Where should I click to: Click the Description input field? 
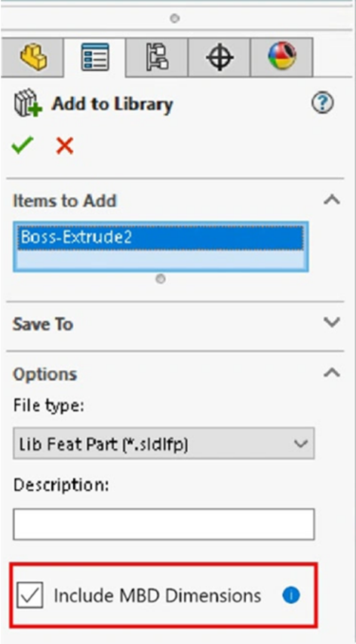tap(164, 524)
